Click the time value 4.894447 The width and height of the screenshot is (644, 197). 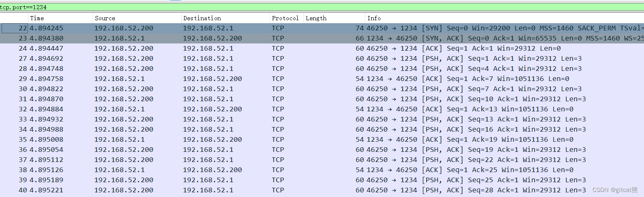coord(46,49)
